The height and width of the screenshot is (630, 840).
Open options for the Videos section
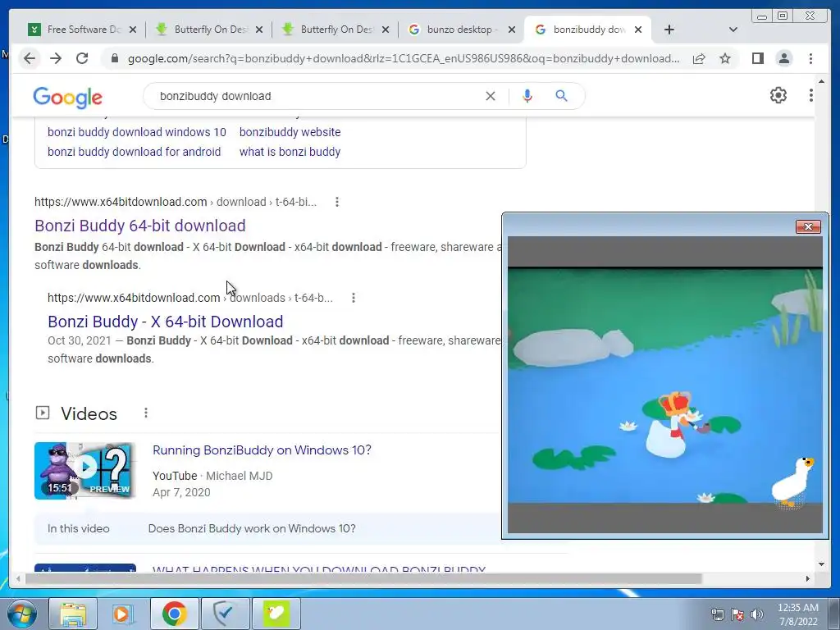pos(146,413)
